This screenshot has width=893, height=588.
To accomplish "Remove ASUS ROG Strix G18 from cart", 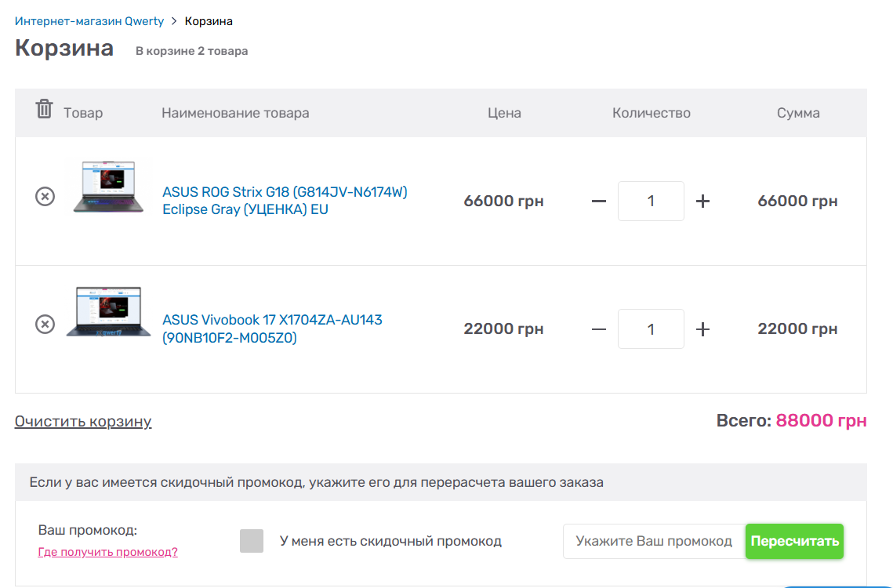I will [45, 197].
